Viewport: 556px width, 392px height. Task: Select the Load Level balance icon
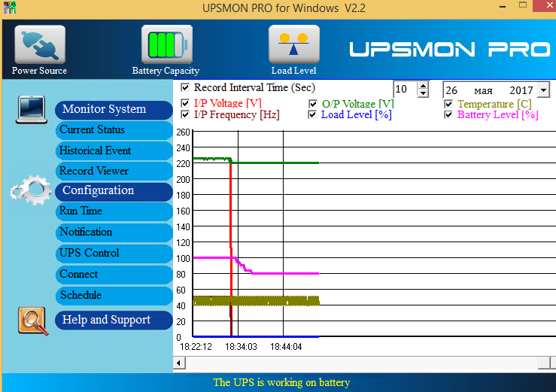pos(294,44)
